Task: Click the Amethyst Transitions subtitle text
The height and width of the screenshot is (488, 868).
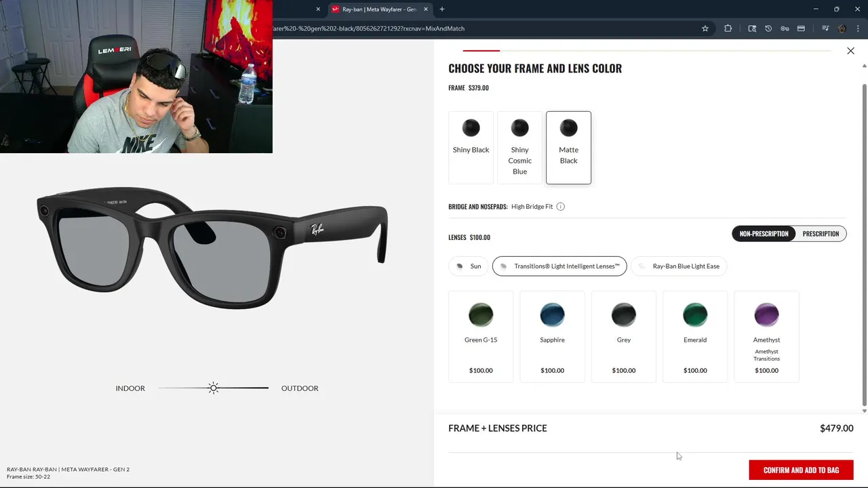Action: (x=766, y=355)
